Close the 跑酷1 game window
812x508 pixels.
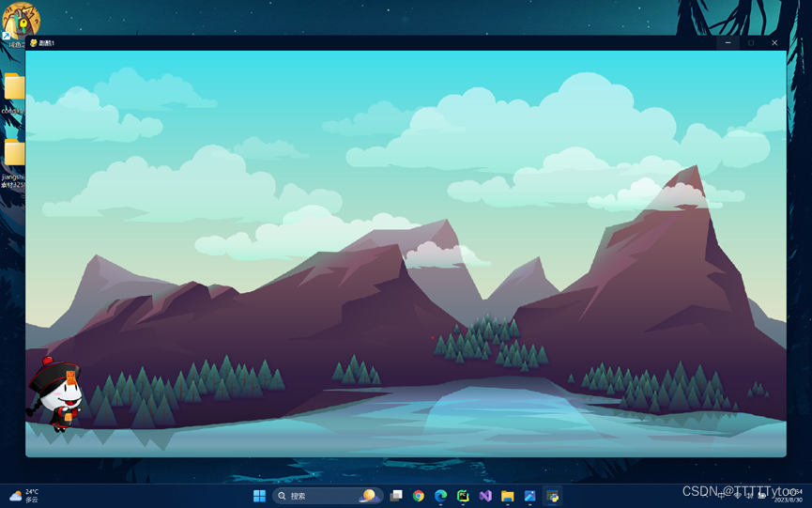(x=774, y=43)
